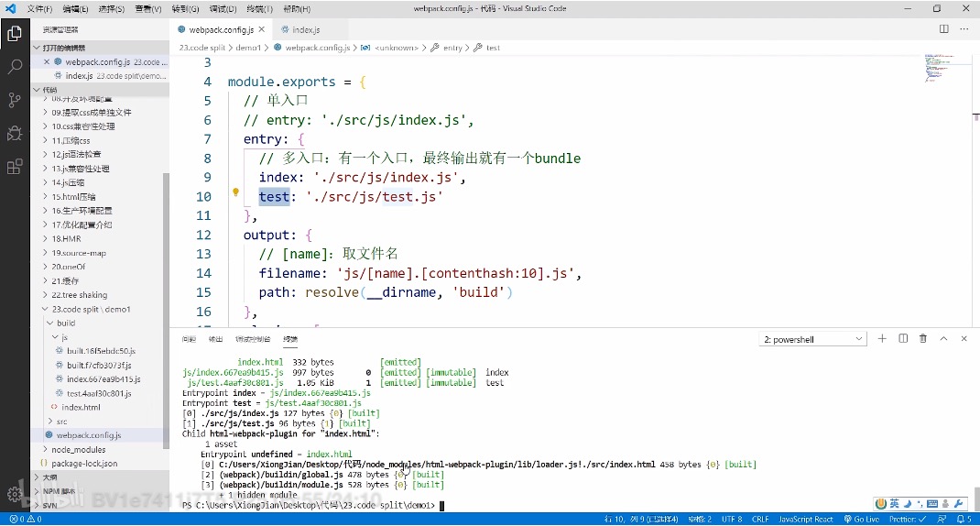This screenshot has height=526, width=980.
Task: Click the demo1 breadcrumb segment
Action: coord(248,48)
